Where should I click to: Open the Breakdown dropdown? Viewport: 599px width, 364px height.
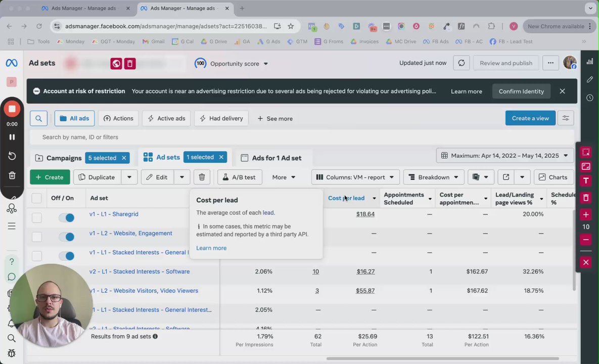[x=434, y=177]
